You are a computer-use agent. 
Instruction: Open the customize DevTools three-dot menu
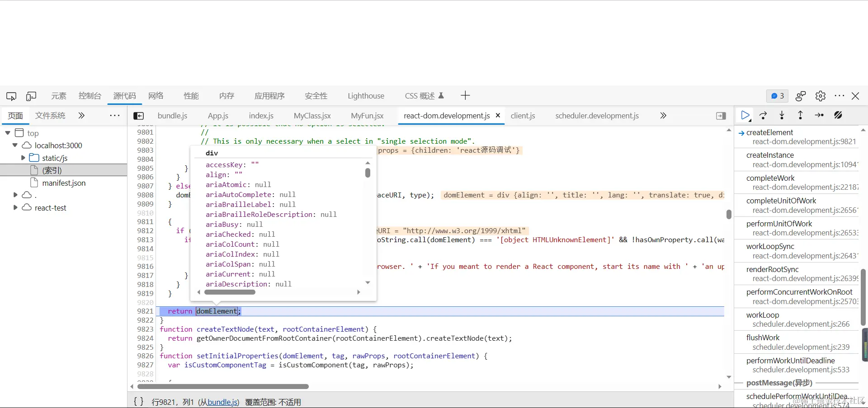[x=840, y=96]
